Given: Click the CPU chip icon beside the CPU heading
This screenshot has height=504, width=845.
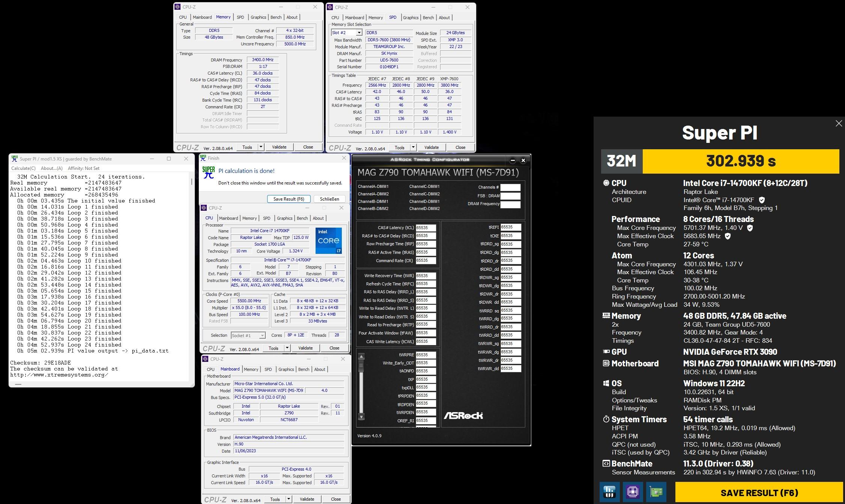Looking at the screenshot, I should pyautogui.click(x=606, y=183).
